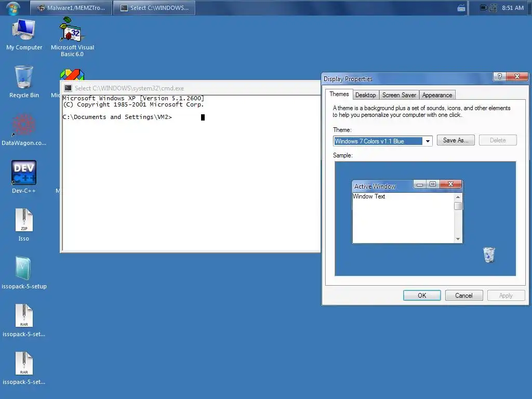Switch to the Appearance tab
This screenshot has width=532, height=399.
(x=437, y=95)
